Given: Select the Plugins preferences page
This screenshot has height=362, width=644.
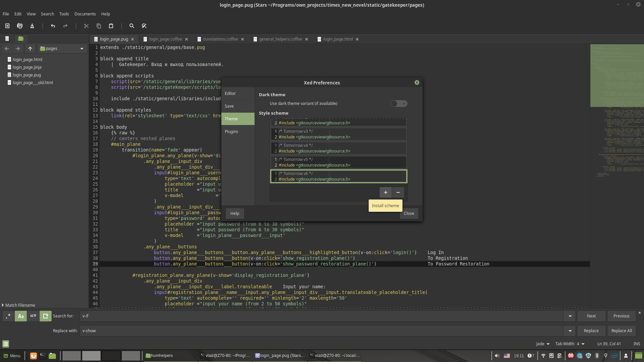Looking at the screenshot, I should click(238, 132).
